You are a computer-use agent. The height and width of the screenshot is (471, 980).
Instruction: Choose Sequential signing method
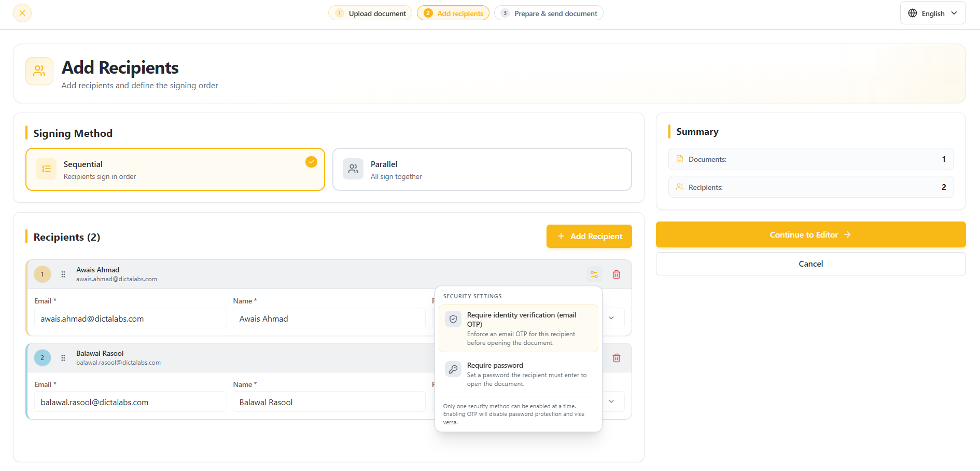coord(175,170)
